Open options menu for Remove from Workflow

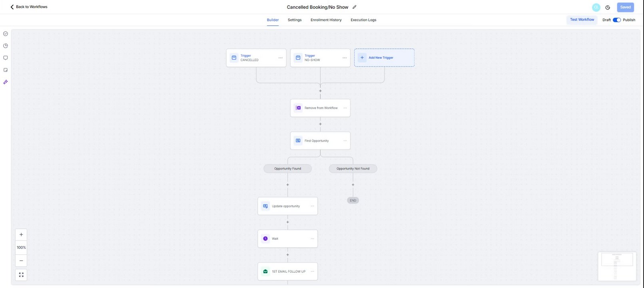345,108
